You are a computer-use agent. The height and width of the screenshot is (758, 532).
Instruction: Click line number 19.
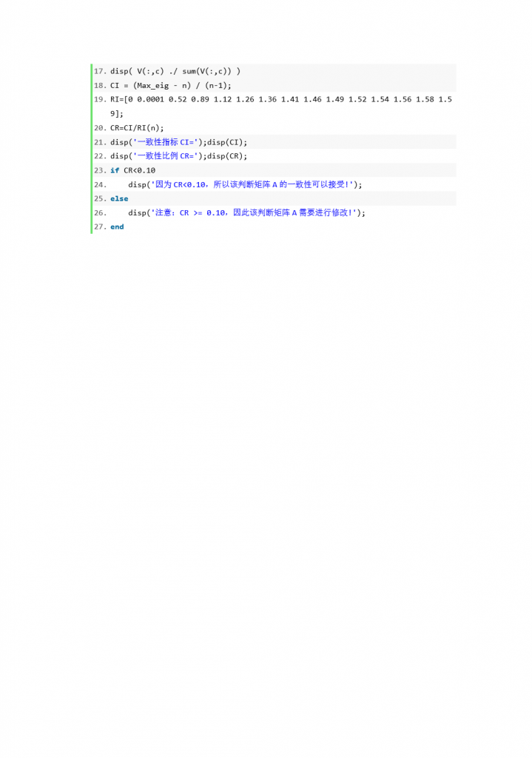pyautogui.click(x=100, y=100)
